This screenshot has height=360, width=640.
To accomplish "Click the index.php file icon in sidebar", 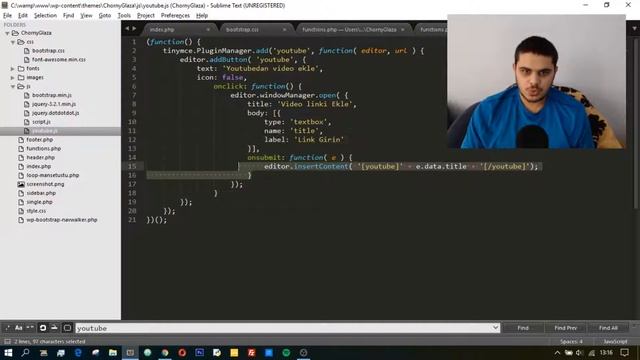I will coord(21,167).
